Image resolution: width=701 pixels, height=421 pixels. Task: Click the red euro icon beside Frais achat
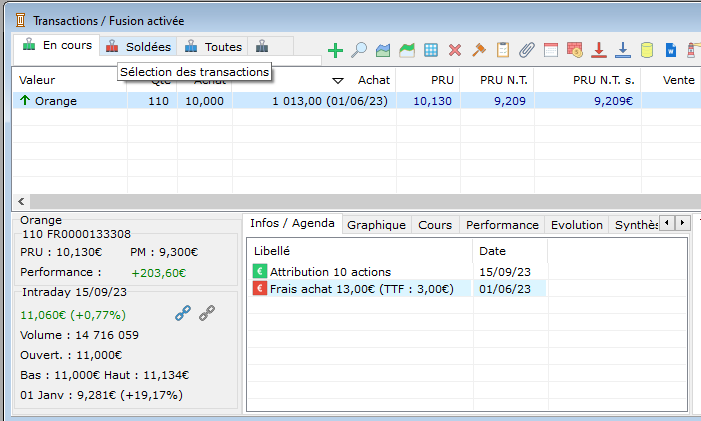259,288
